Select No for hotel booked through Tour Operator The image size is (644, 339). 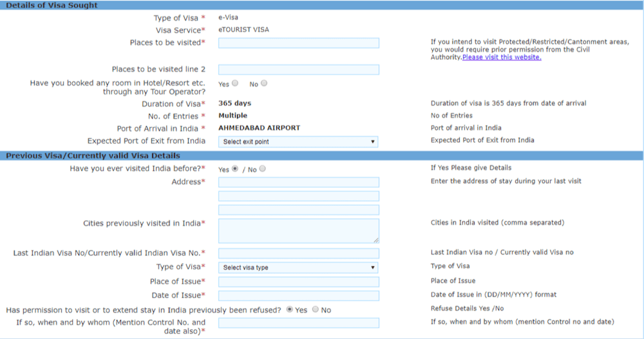(264, 84)
